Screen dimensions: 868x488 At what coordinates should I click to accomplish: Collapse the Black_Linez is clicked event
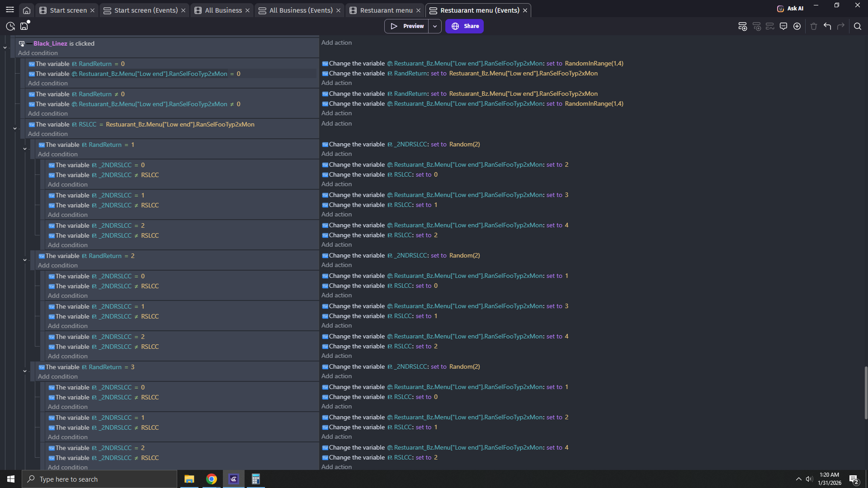[x=5, y=47]
